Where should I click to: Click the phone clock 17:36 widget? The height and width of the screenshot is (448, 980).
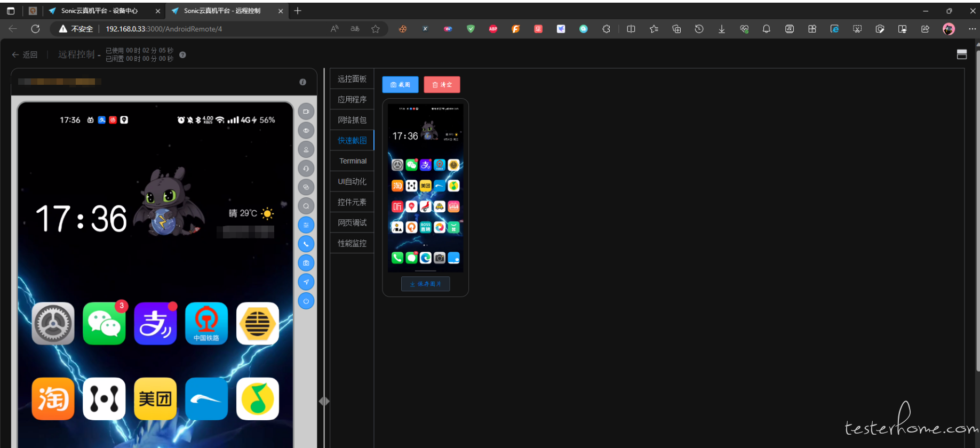[81, 219]
